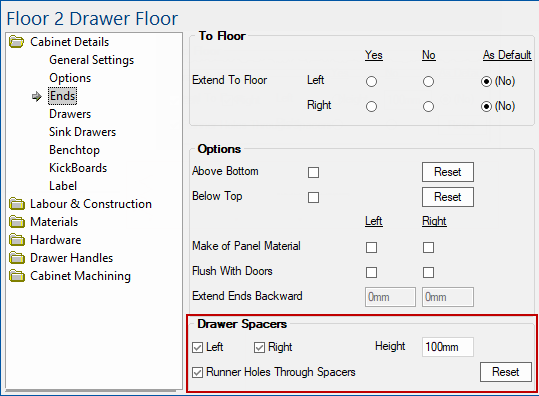The height and width of the screenshot is (396, 539).
Task: Select No for Extend To Floor Right
Action: pyautogui.click(x=428, y=107)
